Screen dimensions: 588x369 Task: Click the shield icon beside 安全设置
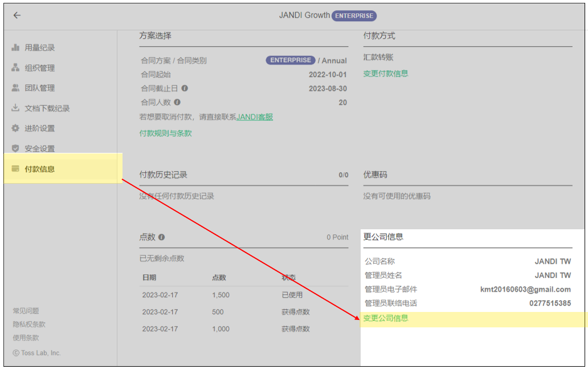(15, 148)
